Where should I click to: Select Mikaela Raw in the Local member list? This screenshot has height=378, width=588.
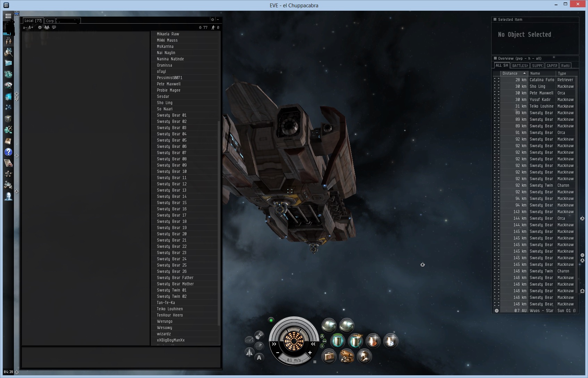168,34
